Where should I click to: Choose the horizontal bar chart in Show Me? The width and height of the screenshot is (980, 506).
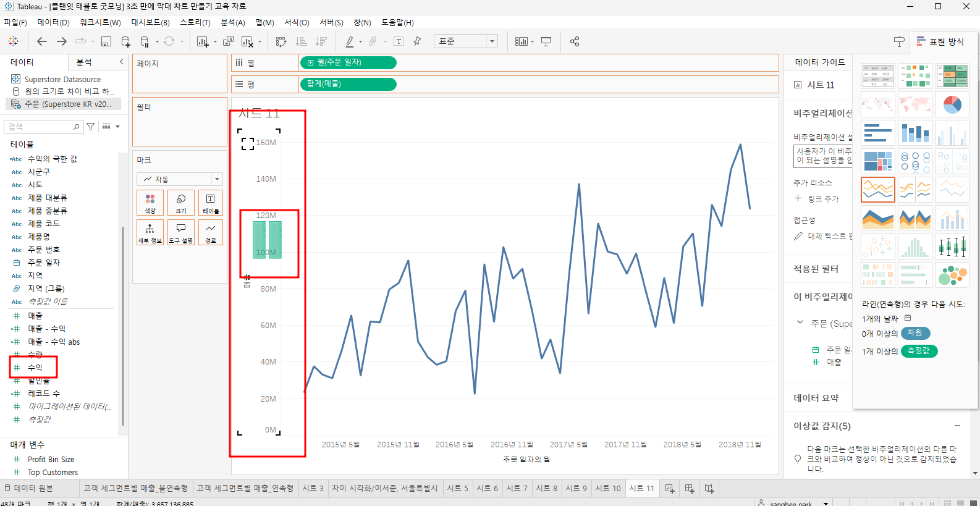[878, 133]
